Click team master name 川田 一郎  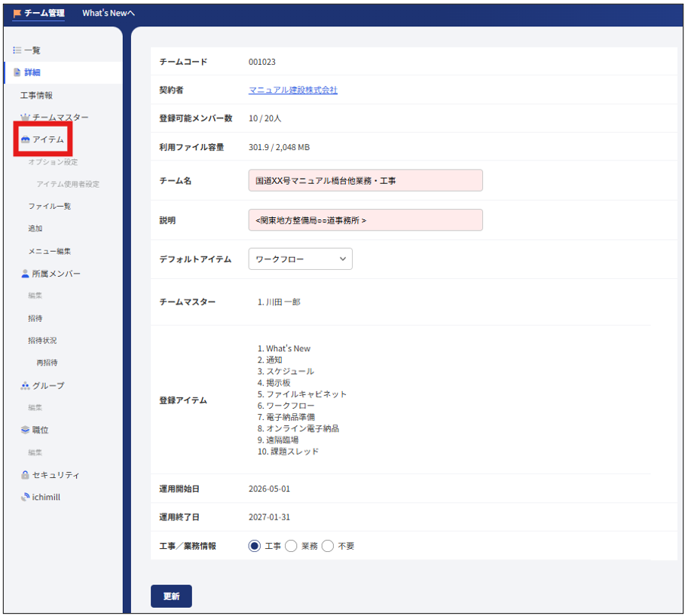coord(283,302)
